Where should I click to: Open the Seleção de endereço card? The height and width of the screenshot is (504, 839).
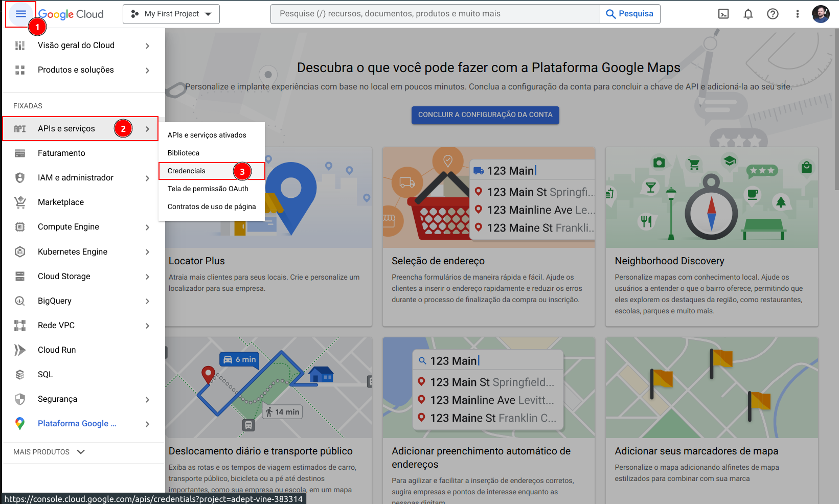(489, 237)
